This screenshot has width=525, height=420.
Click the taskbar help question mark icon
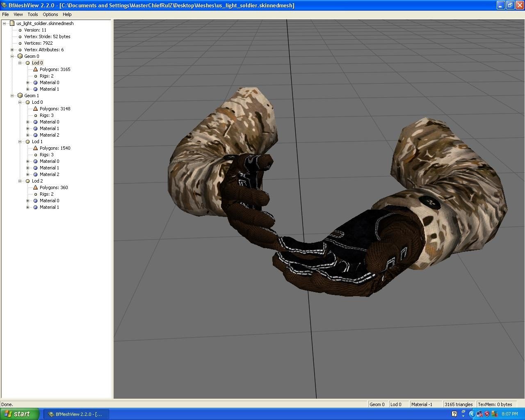[x=454, y=414]
